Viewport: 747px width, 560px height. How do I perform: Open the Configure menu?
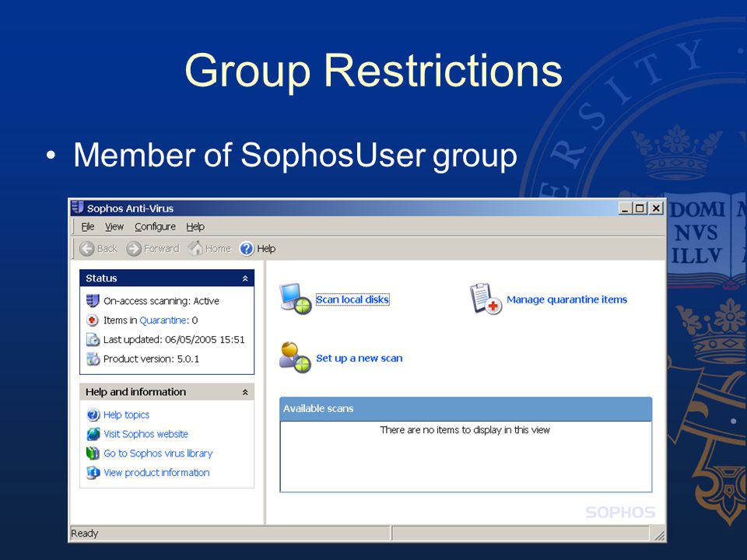point(155,226)
